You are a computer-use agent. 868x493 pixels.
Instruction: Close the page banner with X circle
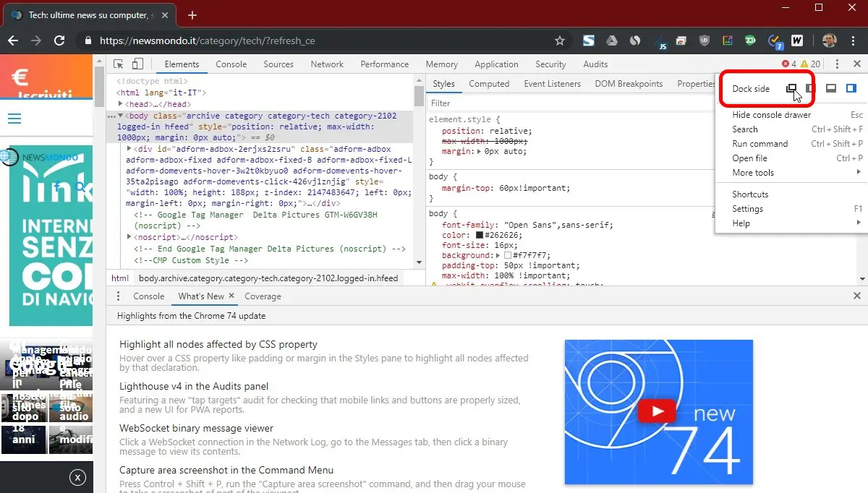pyautogui.click(x=77, y=477)
